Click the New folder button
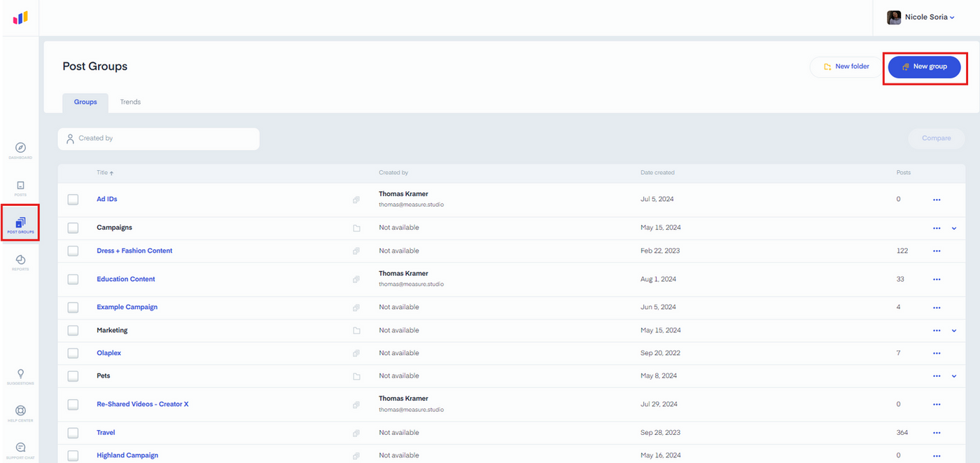The width and height of the screenshot is (980, 463). coord(846,67)
